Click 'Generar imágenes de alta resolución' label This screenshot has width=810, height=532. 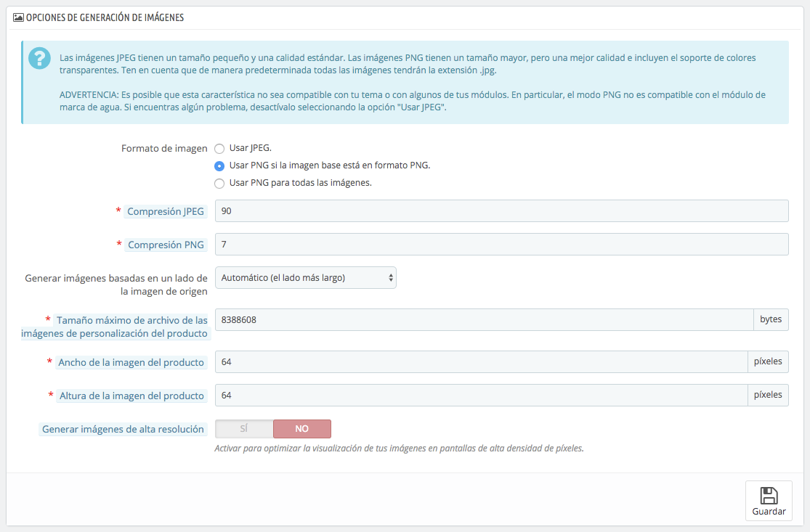123,430
